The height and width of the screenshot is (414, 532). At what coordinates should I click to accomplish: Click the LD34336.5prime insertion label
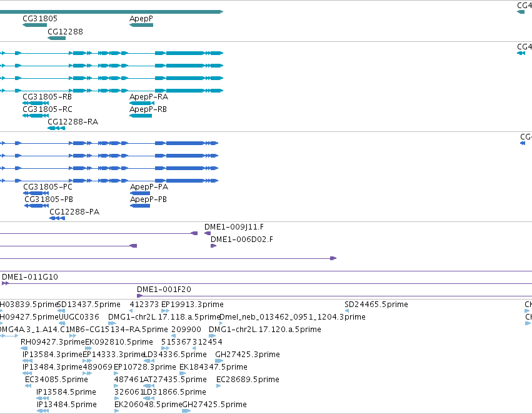tap(176, 355)
